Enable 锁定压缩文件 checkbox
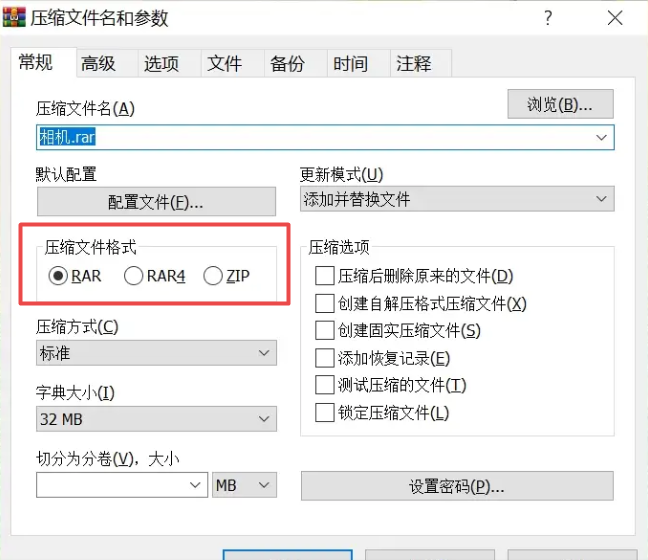Viewport: 648px width, 560px height. click(x=324, y=412)
